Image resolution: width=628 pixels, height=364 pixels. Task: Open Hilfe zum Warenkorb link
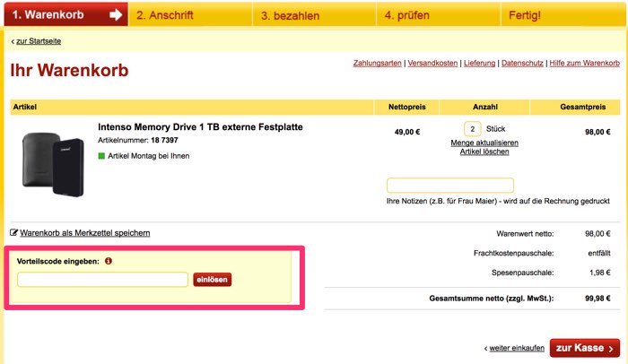[x=584, y=64]
